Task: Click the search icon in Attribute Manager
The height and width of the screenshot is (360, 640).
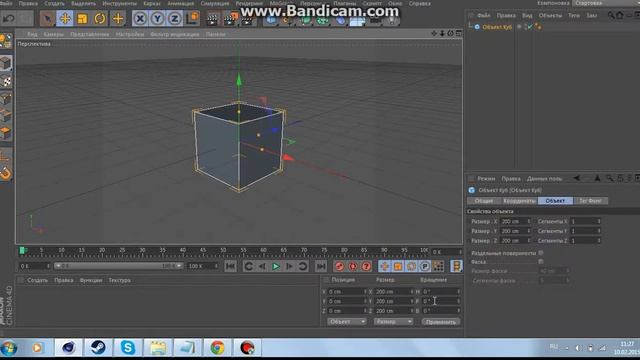Action: 609,178
